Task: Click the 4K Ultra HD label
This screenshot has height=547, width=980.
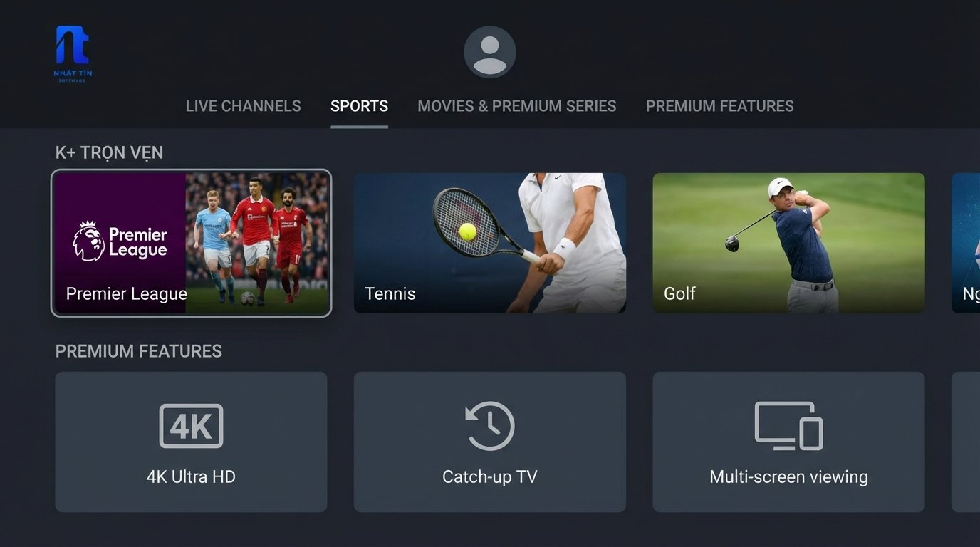Action: pos(191,476)
